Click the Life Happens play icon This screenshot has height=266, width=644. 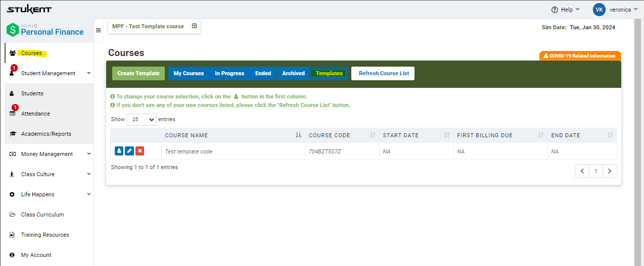pyautogui.click(x=12, y=194)
